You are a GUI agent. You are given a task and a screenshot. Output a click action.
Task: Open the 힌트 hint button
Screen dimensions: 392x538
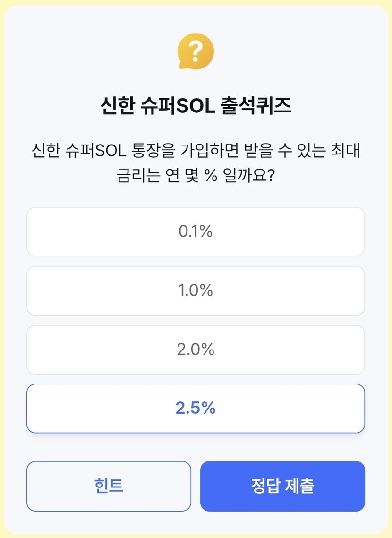[109, 486]
